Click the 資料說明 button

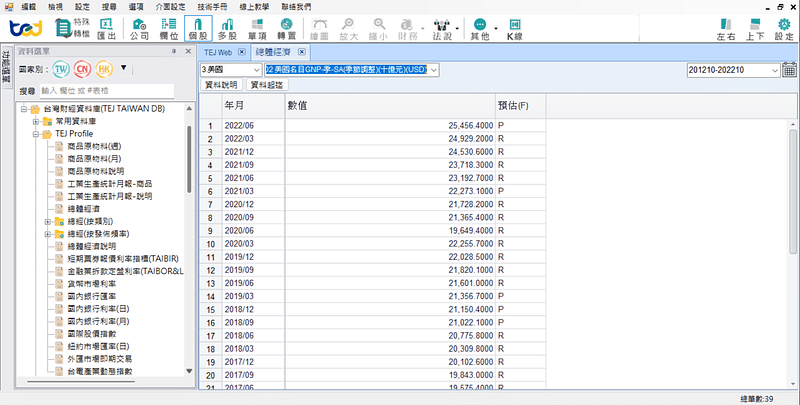[x=221, y=86]
